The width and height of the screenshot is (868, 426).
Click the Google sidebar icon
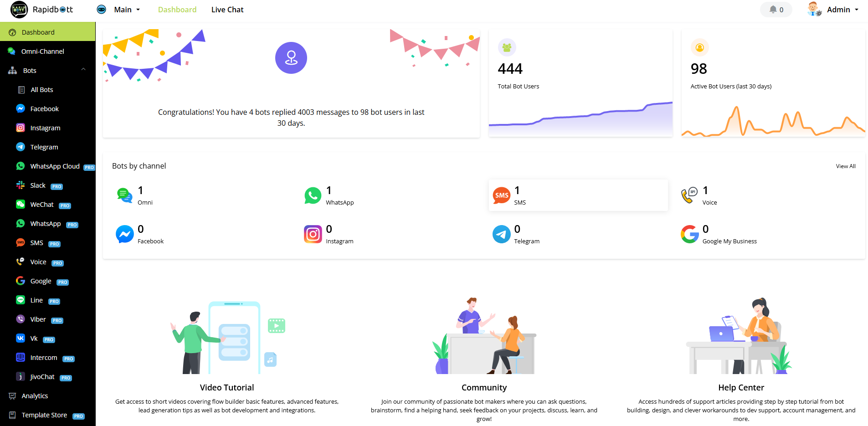21,281
